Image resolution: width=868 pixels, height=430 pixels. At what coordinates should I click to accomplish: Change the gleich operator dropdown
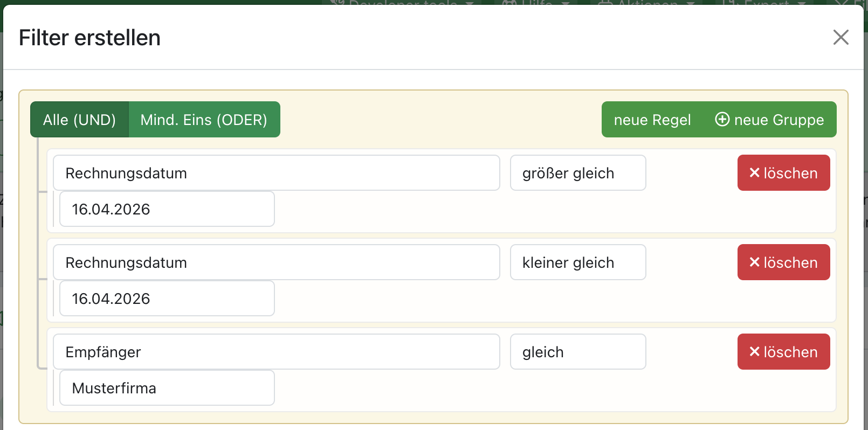tap(577, 352)
